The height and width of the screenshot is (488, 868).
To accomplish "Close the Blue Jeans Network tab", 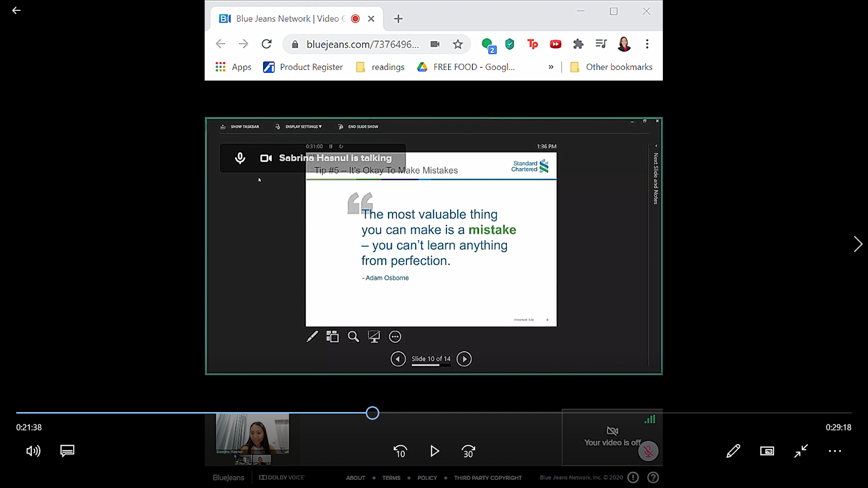I will click(x=371, y=18).
